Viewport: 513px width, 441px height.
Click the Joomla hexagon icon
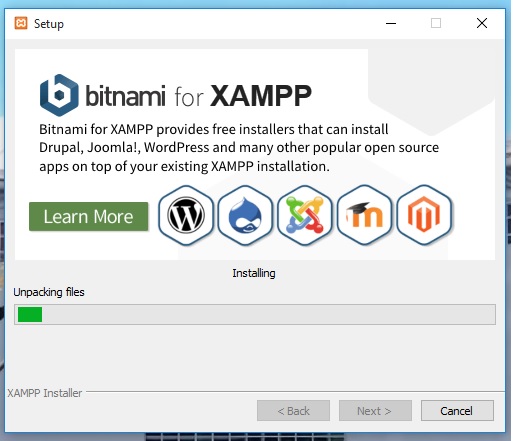(x=305, y=215)
